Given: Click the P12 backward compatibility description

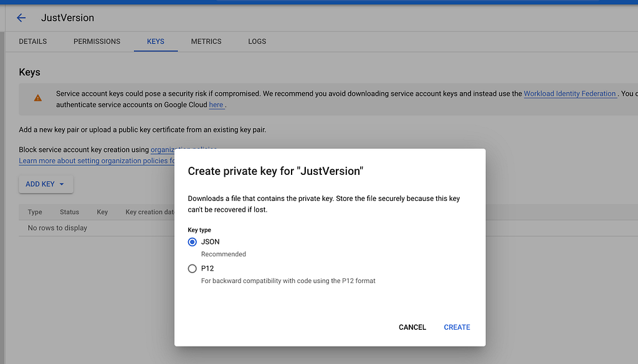Looking at the screenshot, I should pos(288,281).
